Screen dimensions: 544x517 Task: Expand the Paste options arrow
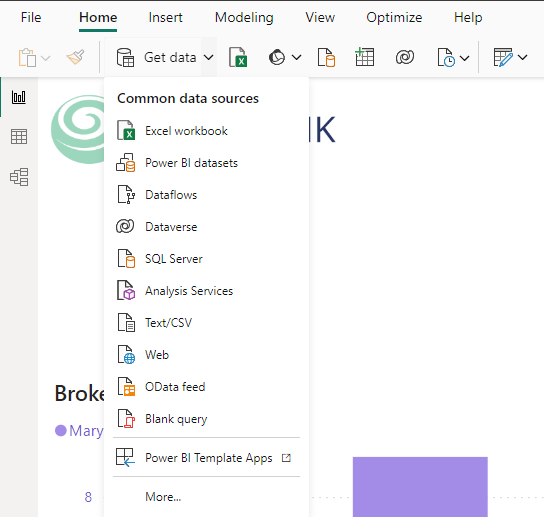(x=45, y=58)
